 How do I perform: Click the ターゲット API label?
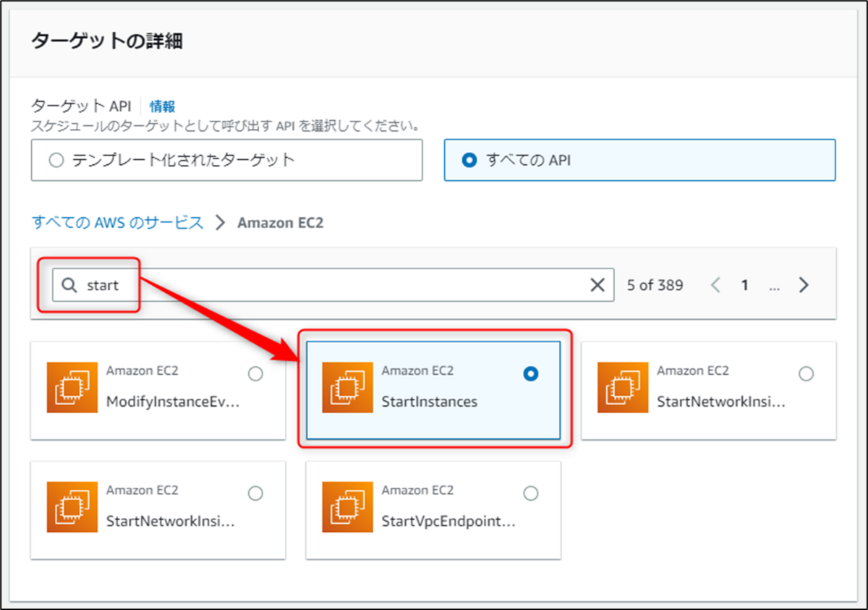81,106
